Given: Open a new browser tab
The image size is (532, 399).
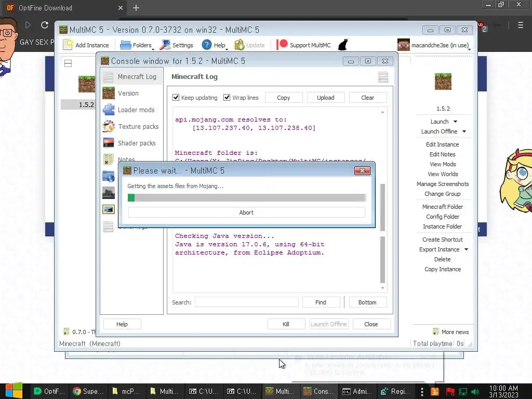Looking at the screenshot, I should (x=136, y=8).
